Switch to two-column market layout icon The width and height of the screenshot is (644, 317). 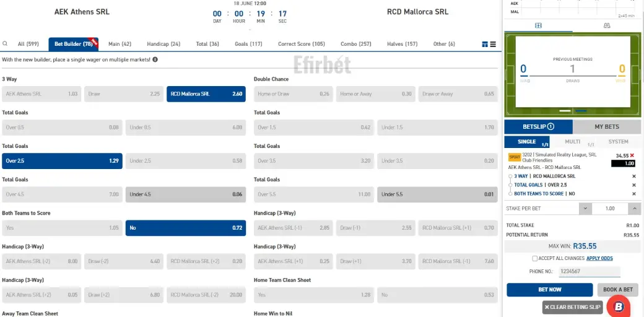click(x=485, y=45)
